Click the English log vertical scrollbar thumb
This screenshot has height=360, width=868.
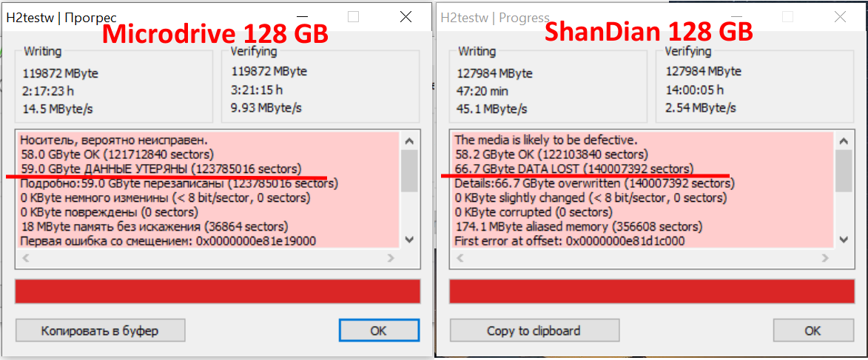[844, 171]
